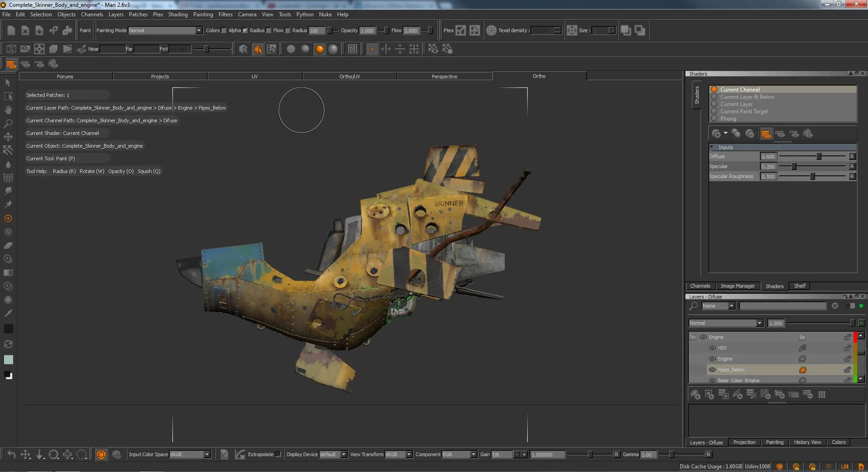This screenshot has height=472, width=868.
Task: Hide the HSV layer using eye icon
Action: pos(712,348)
